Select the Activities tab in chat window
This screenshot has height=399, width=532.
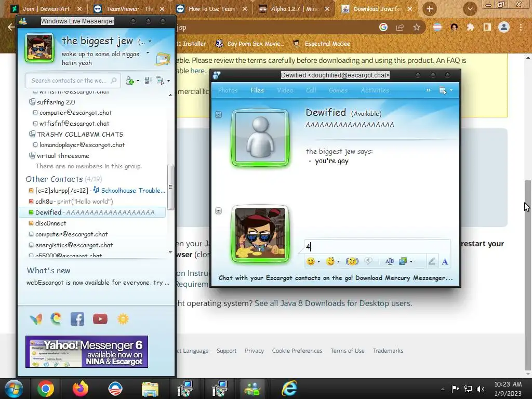point(375,90)
